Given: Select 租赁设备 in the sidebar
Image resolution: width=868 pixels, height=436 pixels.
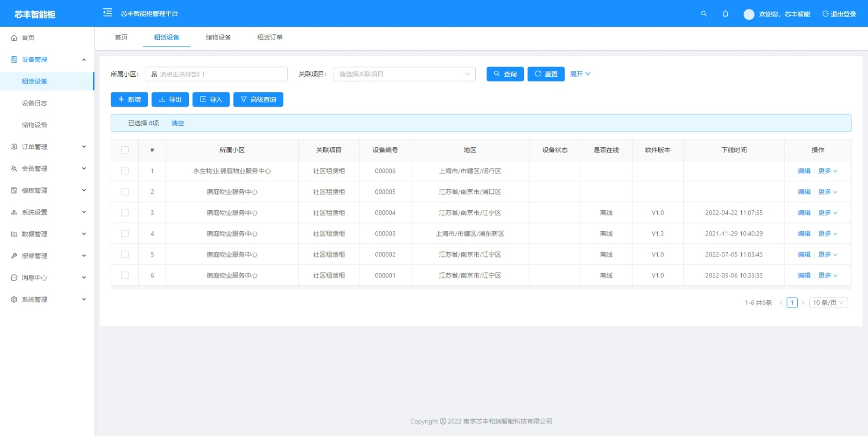Looking at the screenshot, I should coord(47,81).
